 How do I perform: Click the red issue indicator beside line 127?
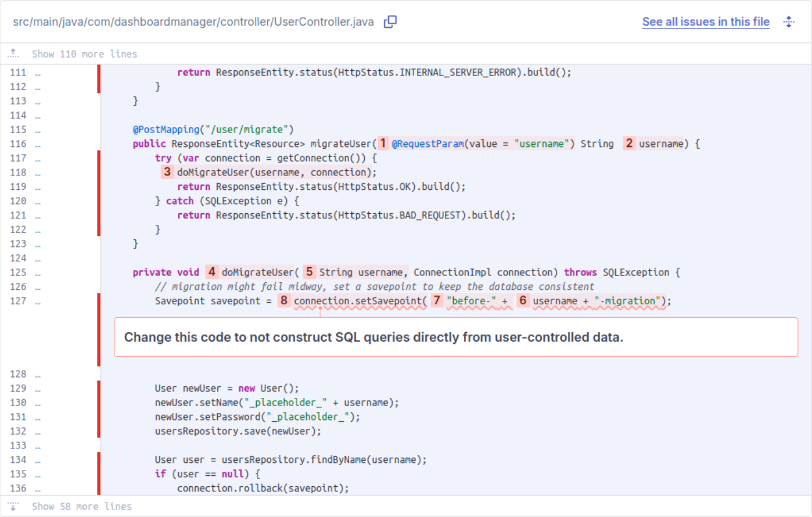tap(99, 301)
